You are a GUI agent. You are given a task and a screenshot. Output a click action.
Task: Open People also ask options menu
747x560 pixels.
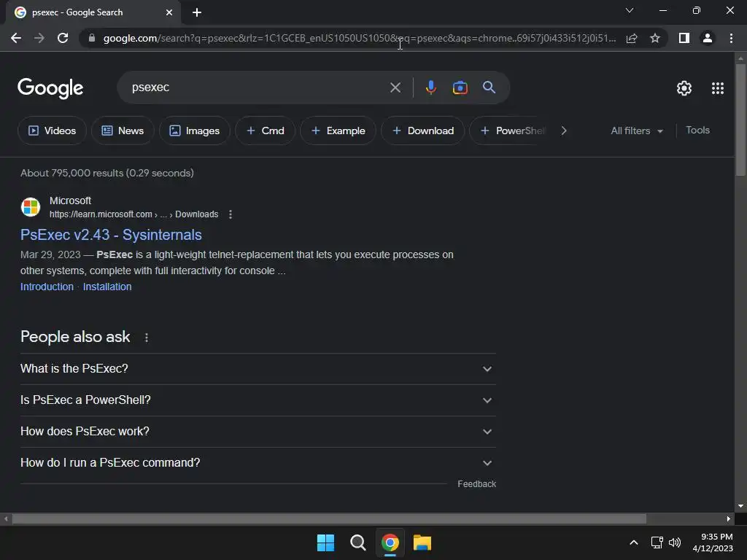click(x=146, y=338)
